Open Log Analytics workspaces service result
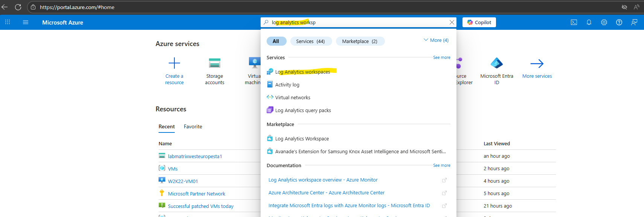 coord(303,72)
